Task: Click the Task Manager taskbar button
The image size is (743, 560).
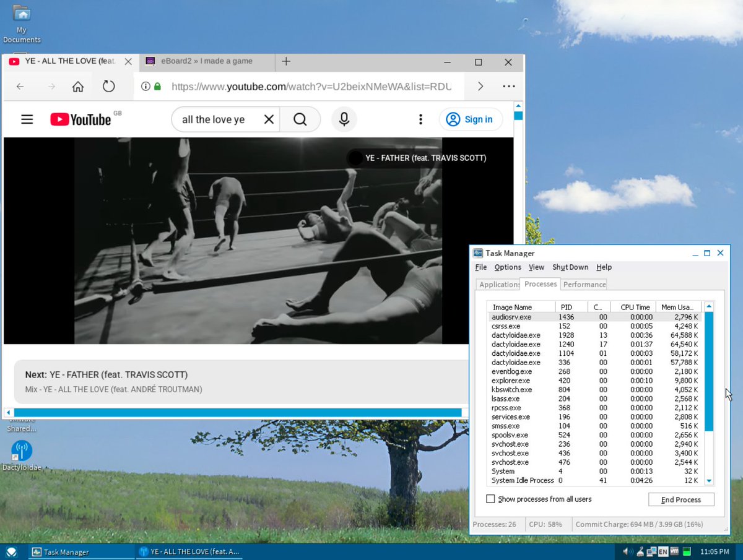Action: coord(80,552)
